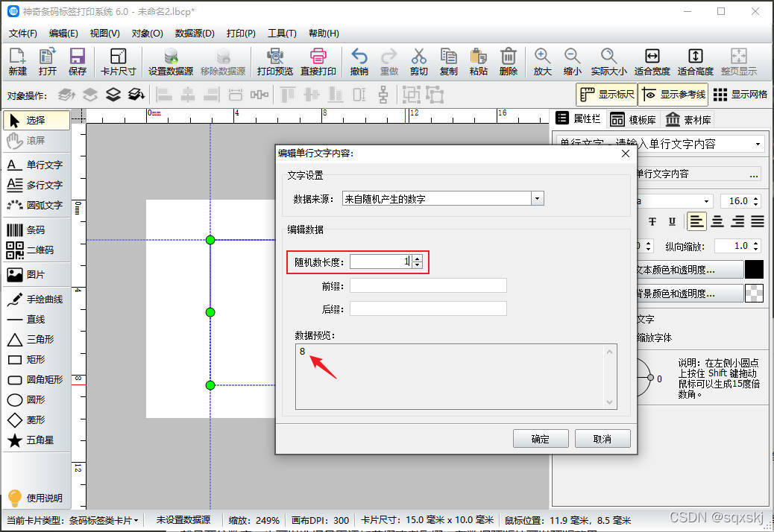Increase 随机数长度 with up arrow
This screenshot has width=774, height=532.
click(418, 259)
